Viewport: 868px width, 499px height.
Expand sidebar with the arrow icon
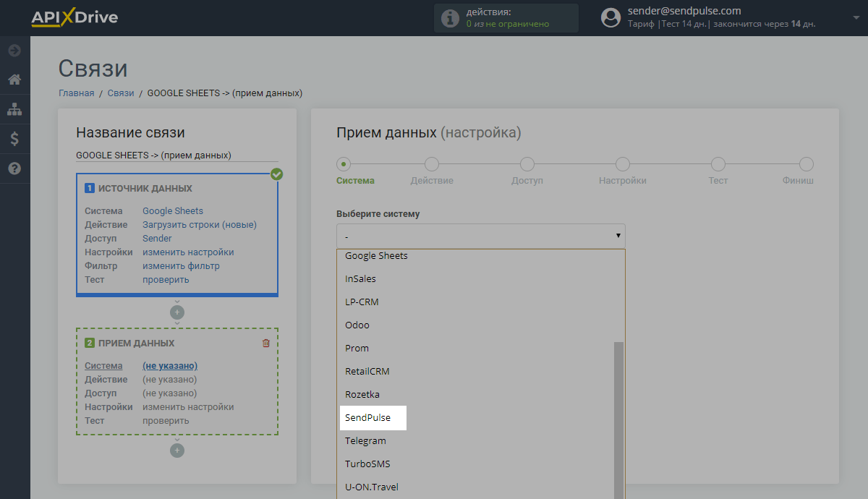(x=14, y=51)
